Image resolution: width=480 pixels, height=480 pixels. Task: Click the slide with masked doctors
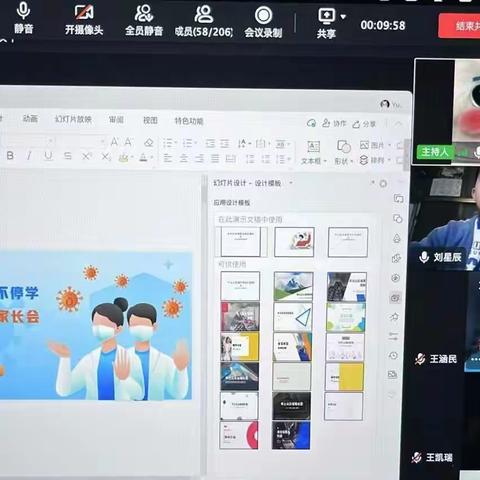[x=96, y=326]
